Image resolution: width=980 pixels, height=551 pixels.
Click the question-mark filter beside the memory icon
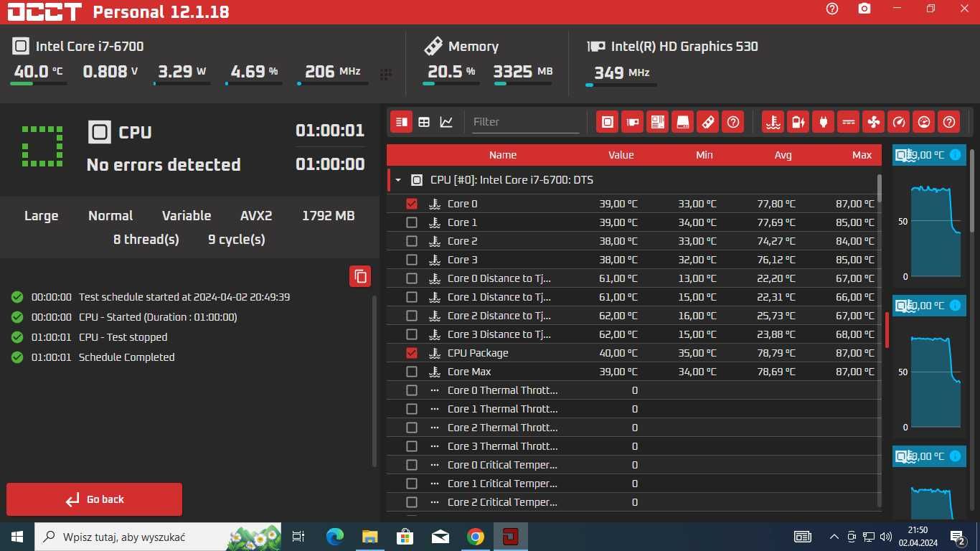click(x=732, y=122)
